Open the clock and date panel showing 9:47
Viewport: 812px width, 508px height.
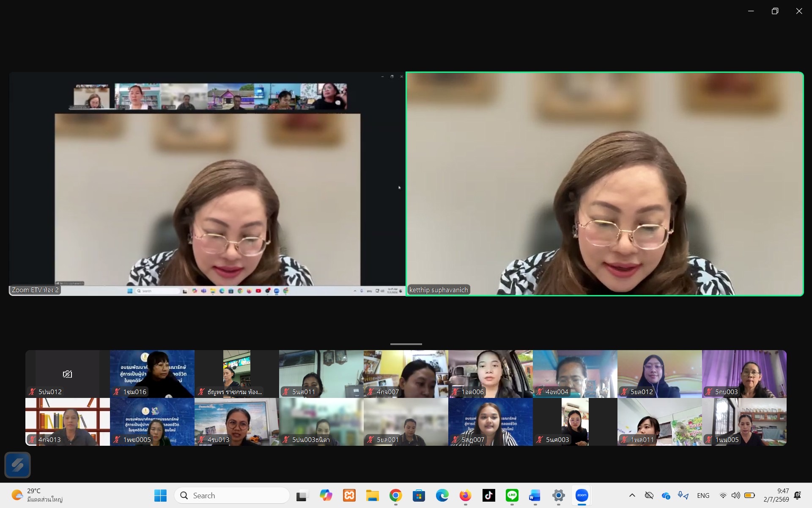[776, 495]
